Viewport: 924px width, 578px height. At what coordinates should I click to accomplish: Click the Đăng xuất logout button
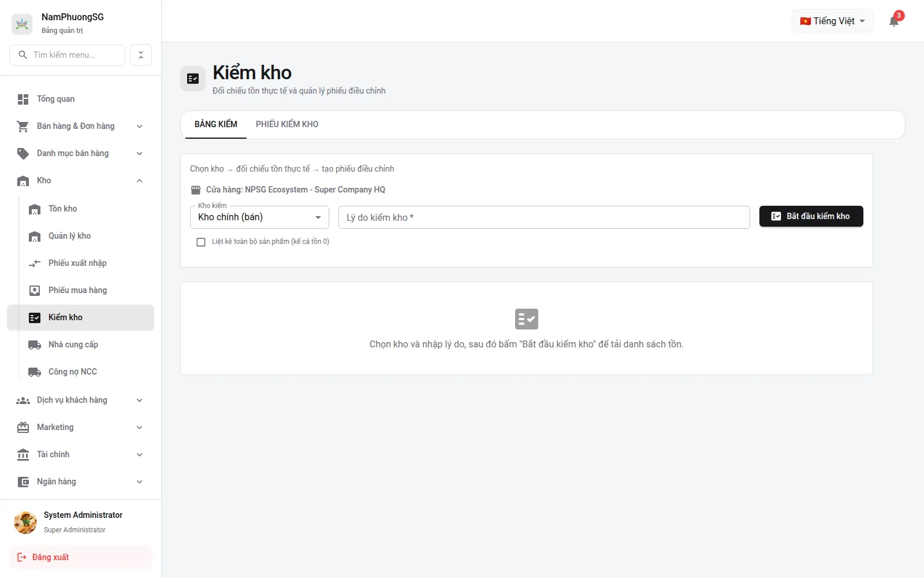pos(80,557)
